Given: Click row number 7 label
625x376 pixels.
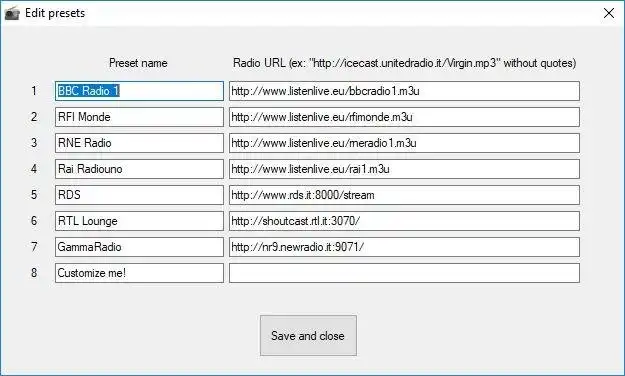Looking at the screenshot, I should click(34, 247).
